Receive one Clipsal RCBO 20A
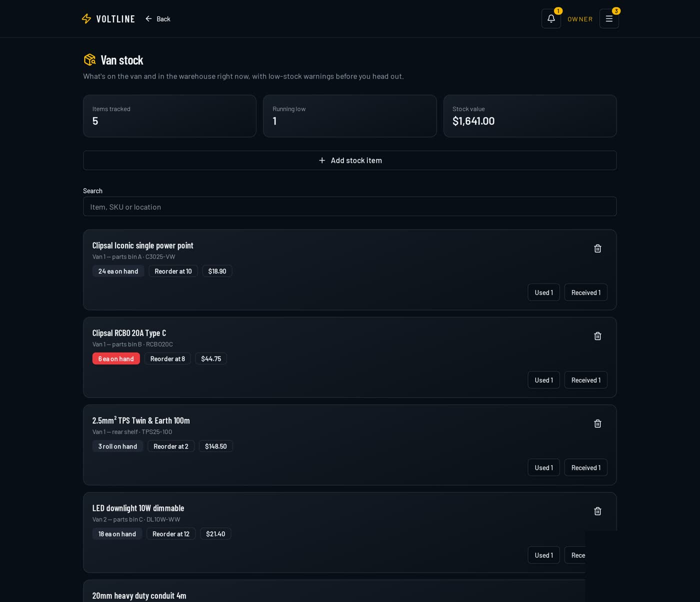The height and width of the screenshot is (602, 700). tap(586, 380)
